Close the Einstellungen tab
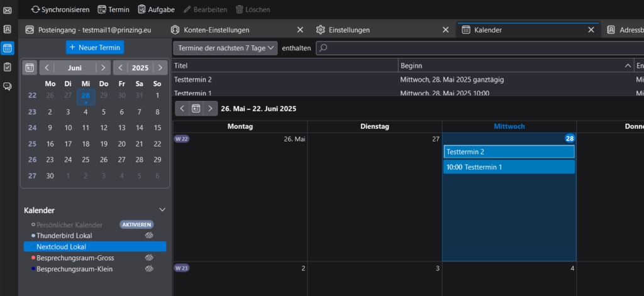 (446, 30)
